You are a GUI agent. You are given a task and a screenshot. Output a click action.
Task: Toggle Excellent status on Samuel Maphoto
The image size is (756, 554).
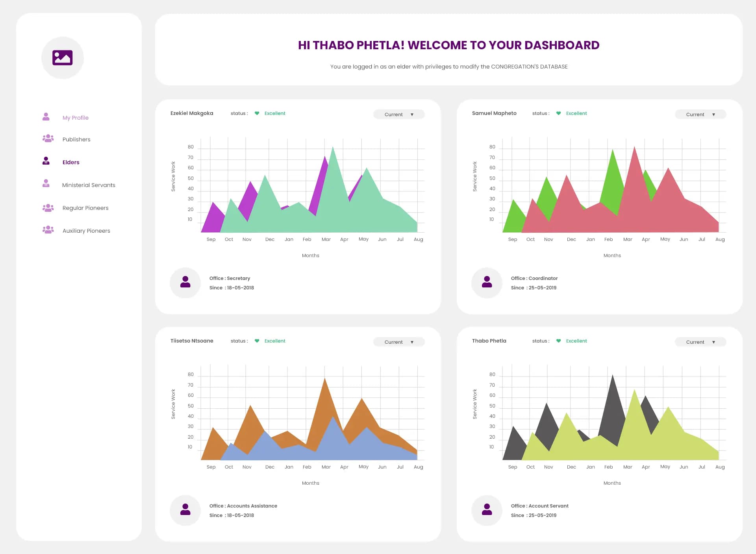tap(561, 113)
